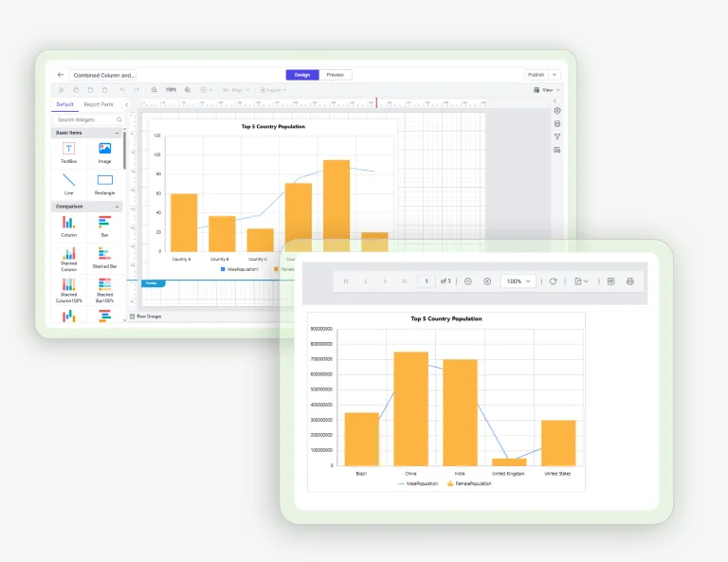Select the Country A bar in designer
Image resolution: width=728 pixels, height=562 pixels.
click(184, 223)
